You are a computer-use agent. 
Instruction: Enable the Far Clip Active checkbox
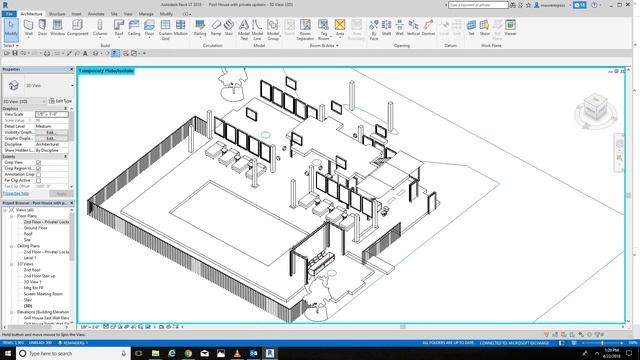[x=38, y=180]
